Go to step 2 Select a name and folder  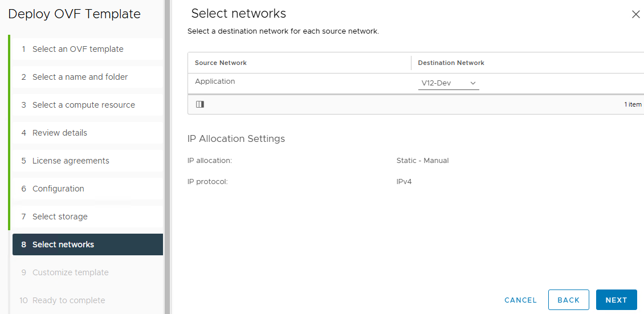(80, 77)
